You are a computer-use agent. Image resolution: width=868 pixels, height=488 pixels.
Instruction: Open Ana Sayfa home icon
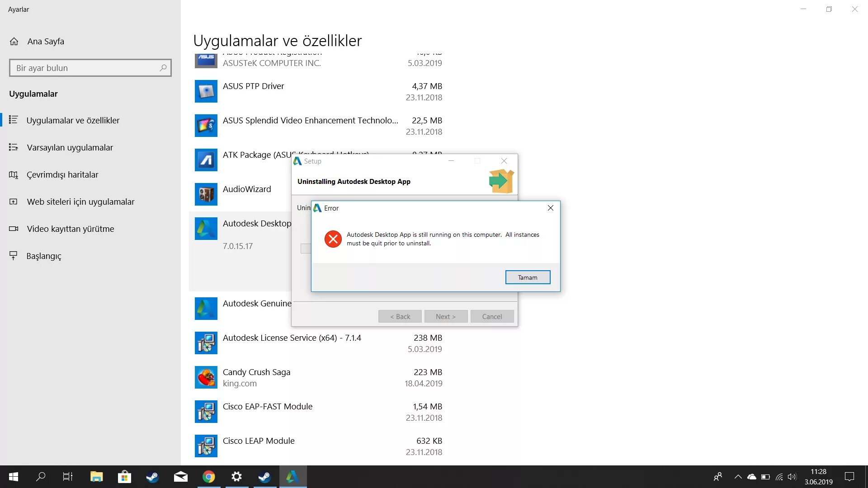pos(14,42)
